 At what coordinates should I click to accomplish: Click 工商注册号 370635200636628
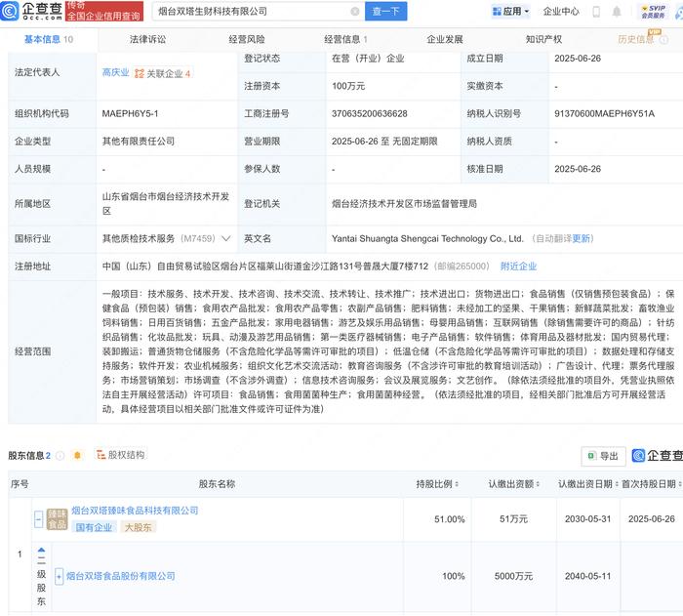370,113
